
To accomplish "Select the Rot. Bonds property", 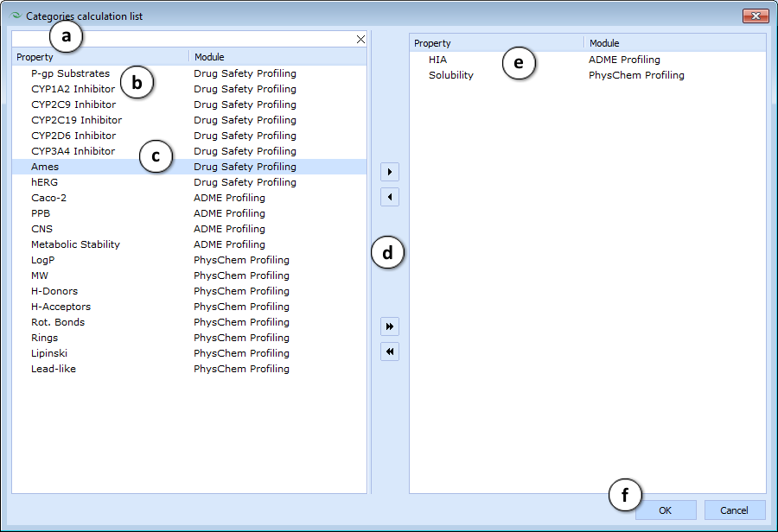I will pos(189,322).
